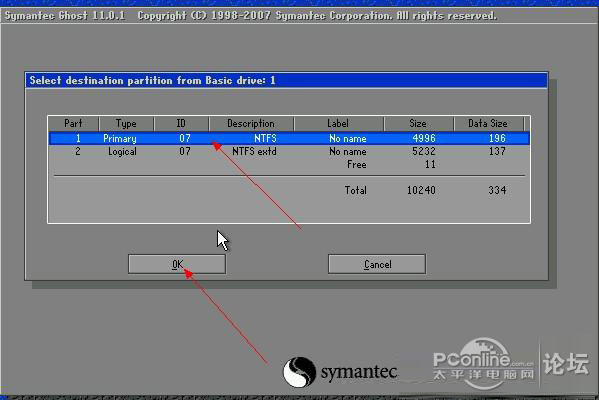Click the Data Size column header

point(488,123)
